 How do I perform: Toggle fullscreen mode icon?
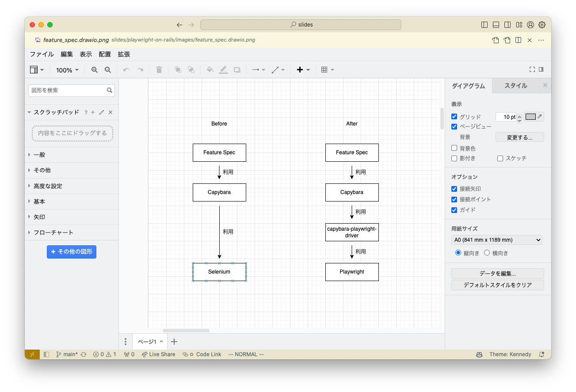click(x=532, y=69)
